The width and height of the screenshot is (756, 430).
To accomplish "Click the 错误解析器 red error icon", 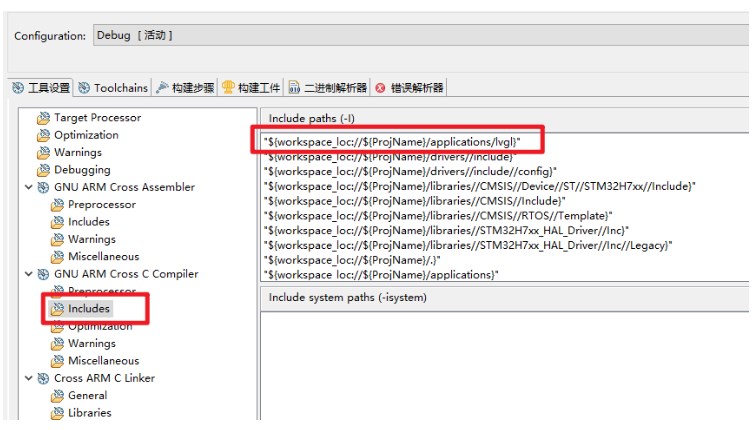I will (x=380, y=88).
